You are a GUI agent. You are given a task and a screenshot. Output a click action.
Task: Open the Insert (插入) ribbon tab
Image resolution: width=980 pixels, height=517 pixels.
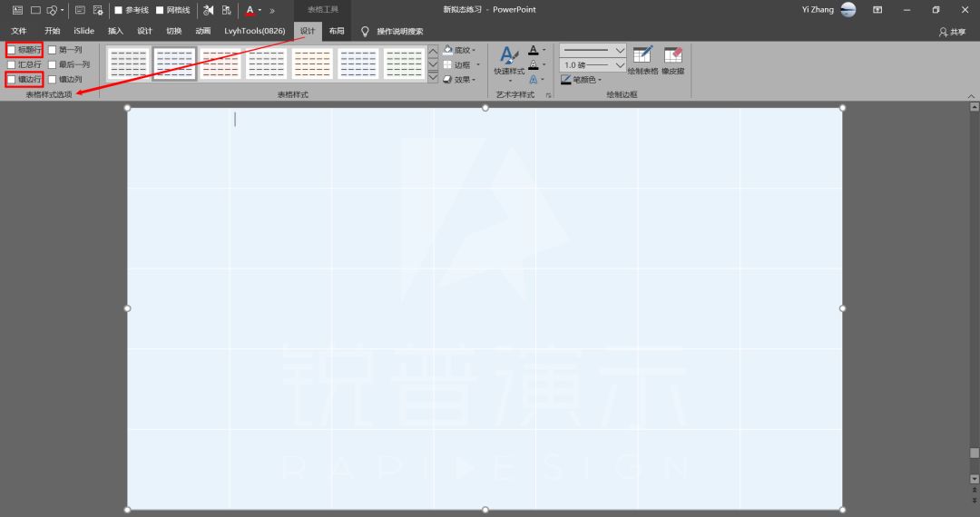click(x=115, y=31)
